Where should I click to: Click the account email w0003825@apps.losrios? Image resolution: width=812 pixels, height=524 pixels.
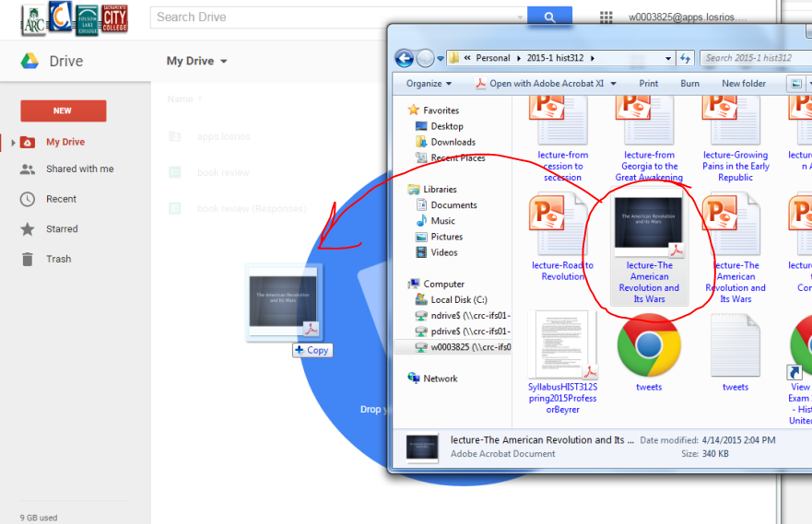(x=688, y=17)
